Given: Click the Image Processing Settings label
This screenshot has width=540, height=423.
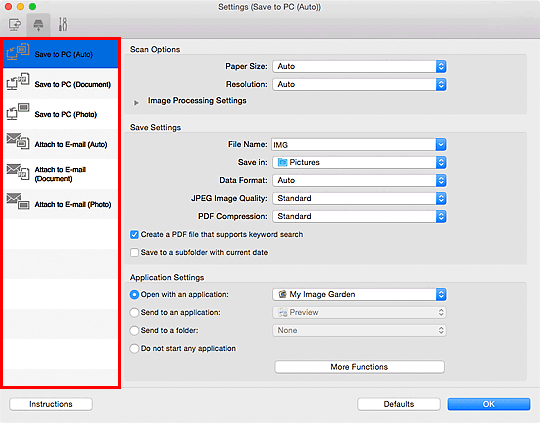Looking at the screenshot, I should [197, 101].
